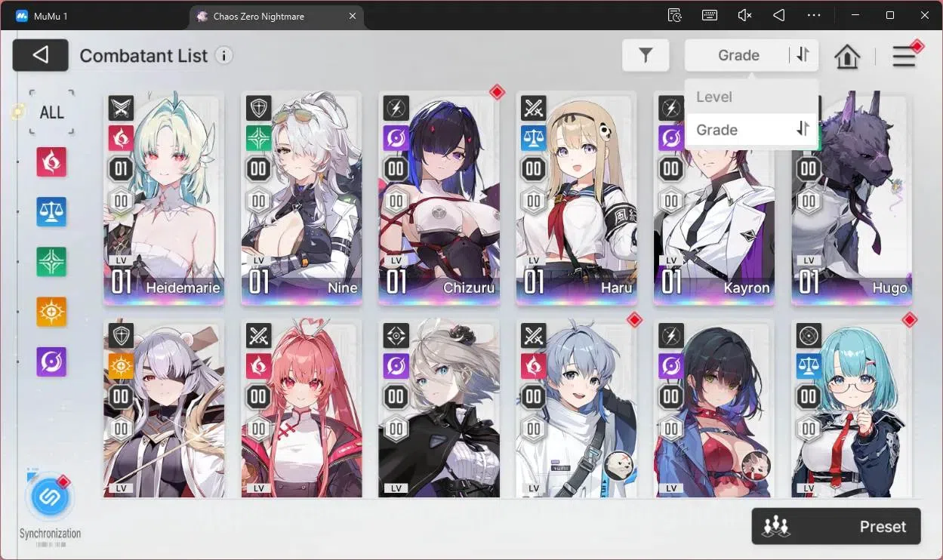Select the Kayron combatant card

[714, 198]
